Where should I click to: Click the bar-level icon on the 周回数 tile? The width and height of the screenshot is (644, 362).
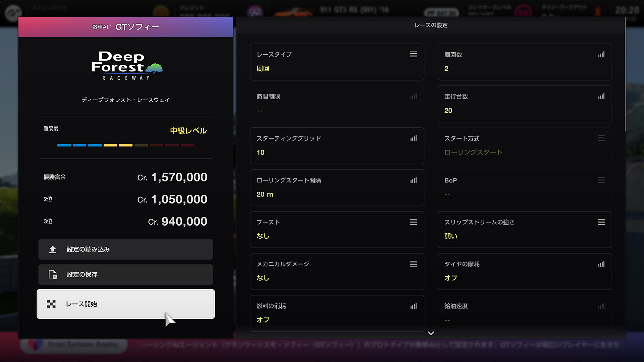click(x=601, y=54)
